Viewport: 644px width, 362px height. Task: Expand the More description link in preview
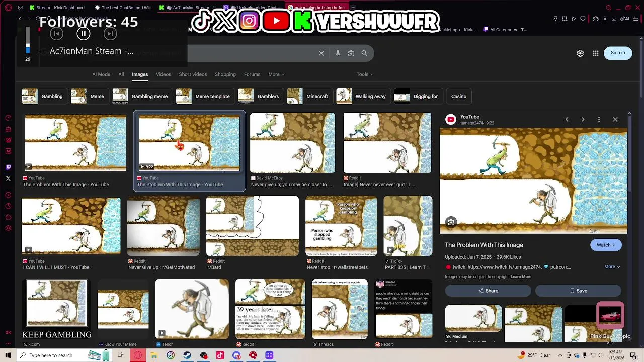tap(612, 267)
